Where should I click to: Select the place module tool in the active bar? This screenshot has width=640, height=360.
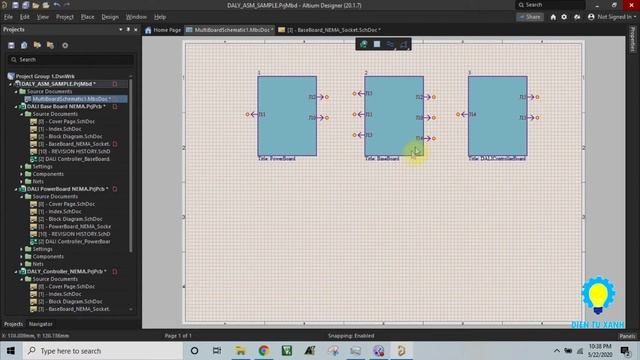[377, 44]
